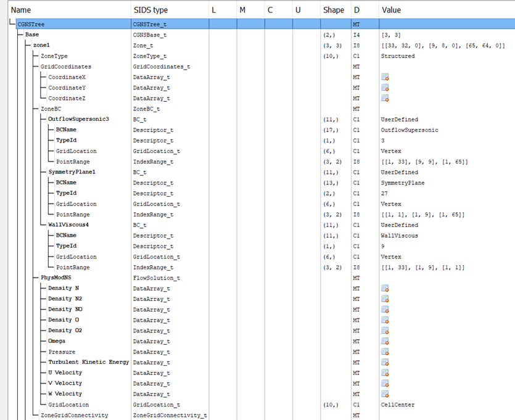Click the SymmetryPlane value cell

[x=403, y=183]
